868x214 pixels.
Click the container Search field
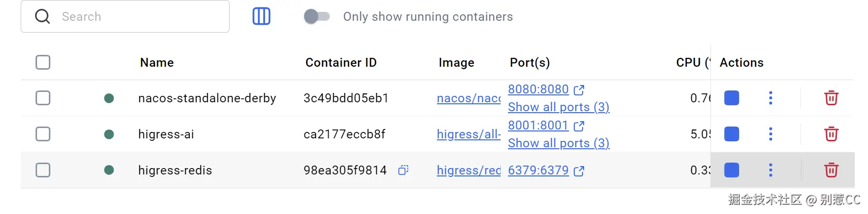(133, 16)
